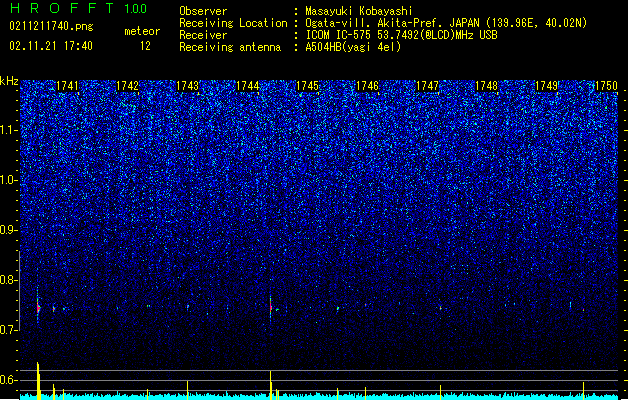Image resolution: width=629 pixels, height=400 pixels.
Task: Click the 1.1 kHz axis label
Action: [x=8, y=130]
